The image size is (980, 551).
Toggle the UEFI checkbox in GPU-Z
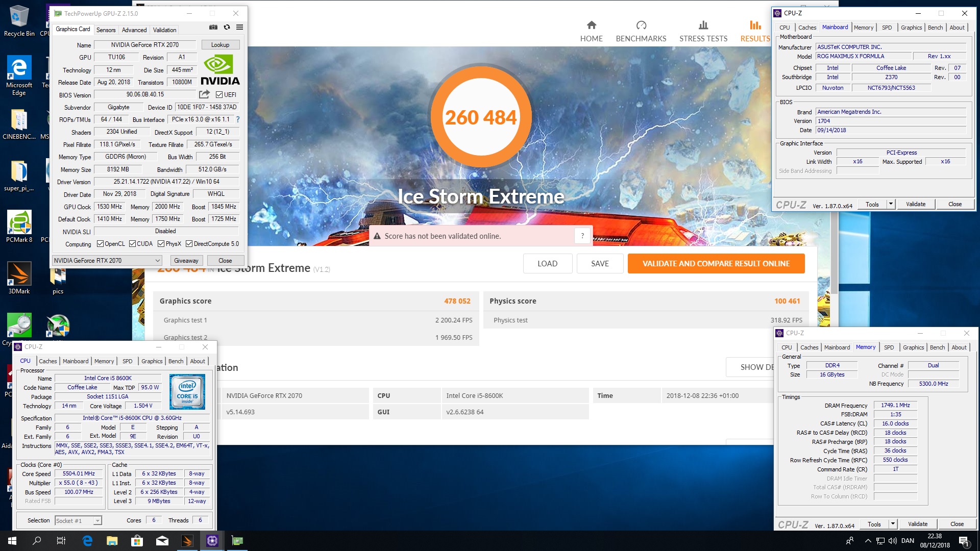(x=219, y=95)
